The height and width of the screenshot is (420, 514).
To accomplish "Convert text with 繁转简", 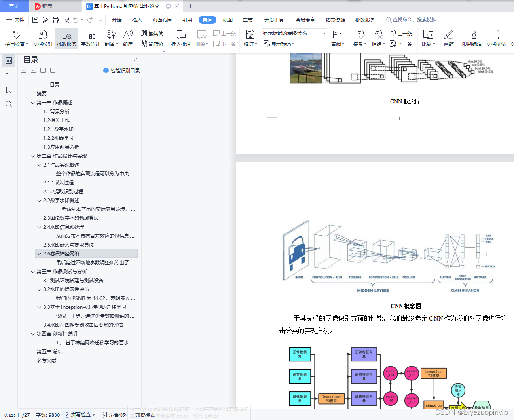I will (x=152, y=34).
